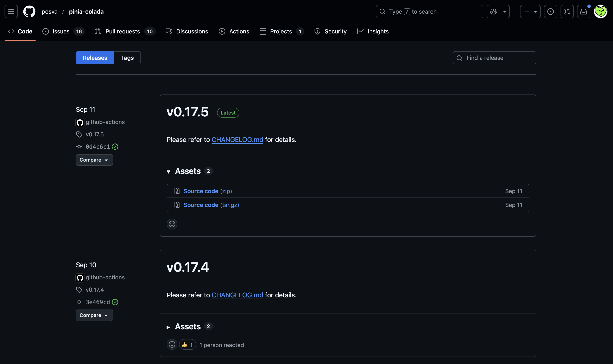Focus the Type / to search box
This screenshot has height=364, width=613.
(429, 12)
